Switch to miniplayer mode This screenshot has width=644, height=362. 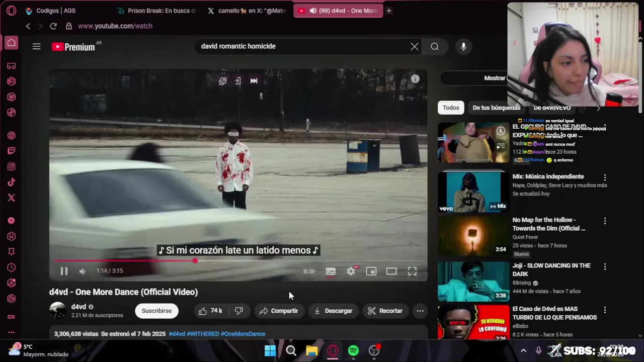click(x=371, y=271)
